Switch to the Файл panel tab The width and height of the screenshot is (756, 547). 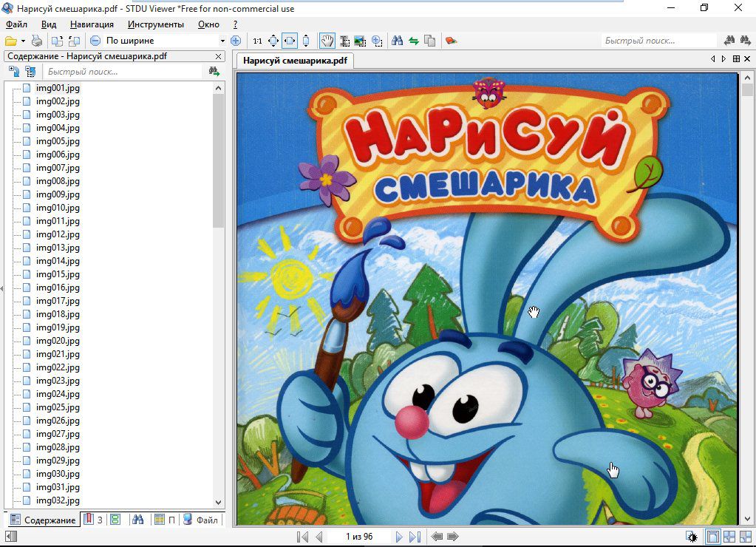click(201, 520)
